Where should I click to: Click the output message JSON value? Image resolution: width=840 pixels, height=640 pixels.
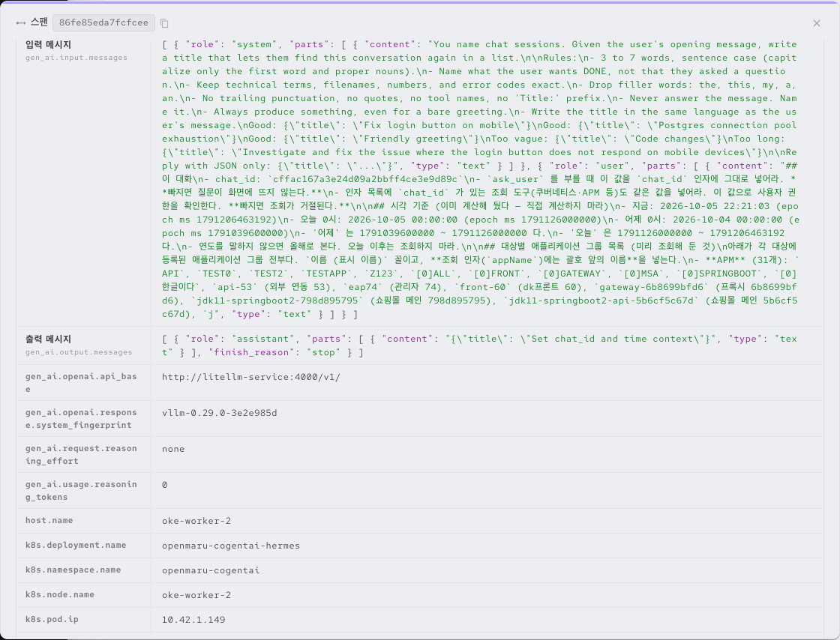tap(479, 345)
